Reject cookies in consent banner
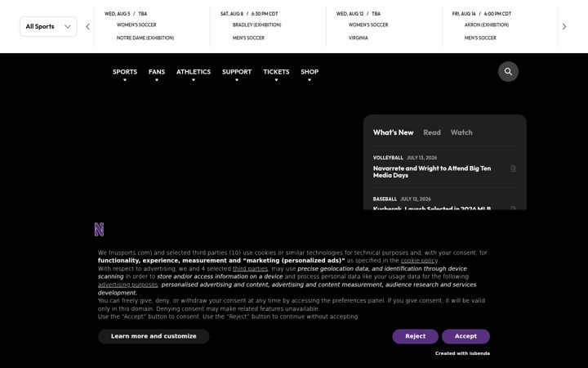Image resolution: width=588 pixels, height=368 pixels. click(x=415, y=336)
